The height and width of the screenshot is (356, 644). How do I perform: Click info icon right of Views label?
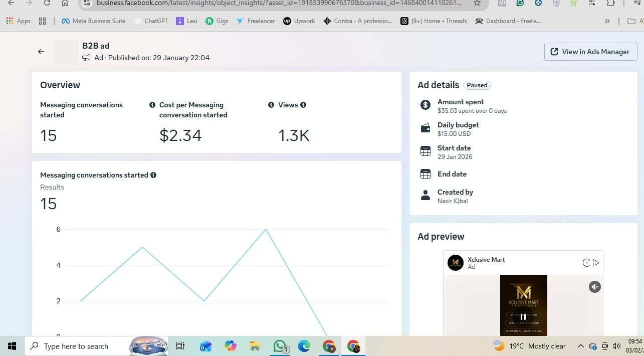tap(303, 105)
